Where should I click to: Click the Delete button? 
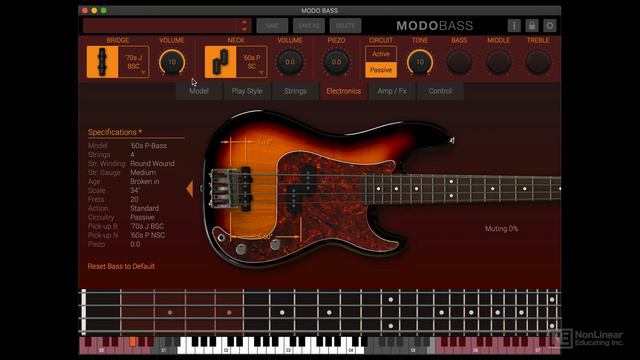coord(345,26)
